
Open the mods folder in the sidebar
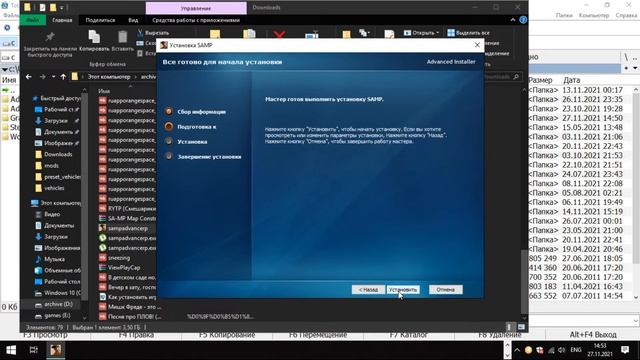(47, 166)
